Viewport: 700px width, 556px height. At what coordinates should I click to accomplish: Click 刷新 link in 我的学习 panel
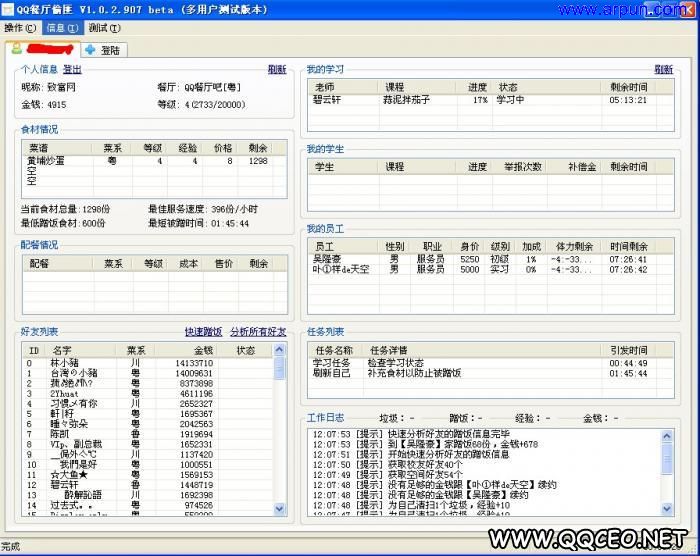click(x=663, y=69)
